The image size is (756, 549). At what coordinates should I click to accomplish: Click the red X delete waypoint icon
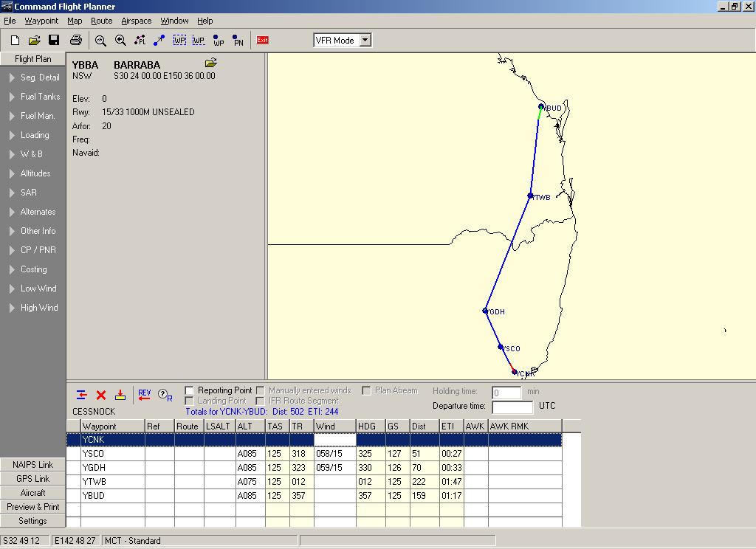[x=100, y=396]
